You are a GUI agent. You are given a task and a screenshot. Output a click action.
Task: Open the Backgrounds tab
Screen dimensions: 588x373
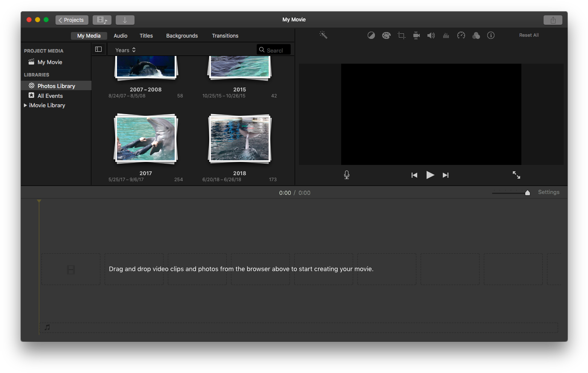tap(182, 36)
